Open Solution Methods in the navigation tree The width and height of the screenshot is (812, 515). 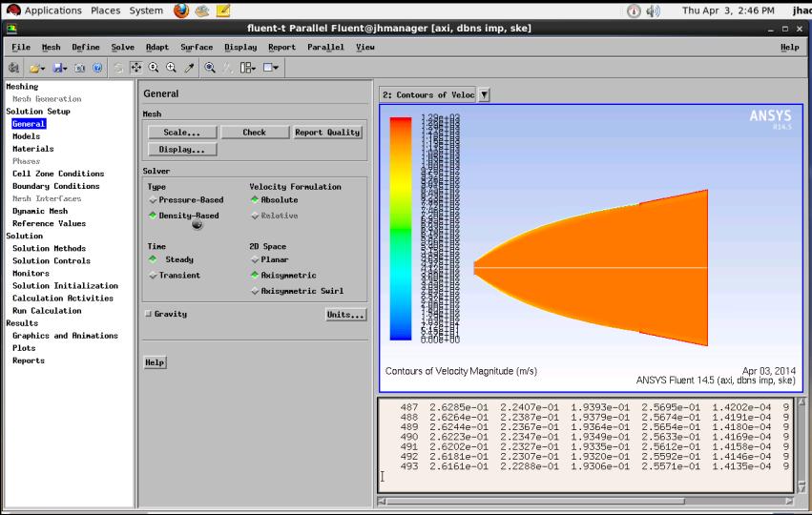(x=50, y=249)
